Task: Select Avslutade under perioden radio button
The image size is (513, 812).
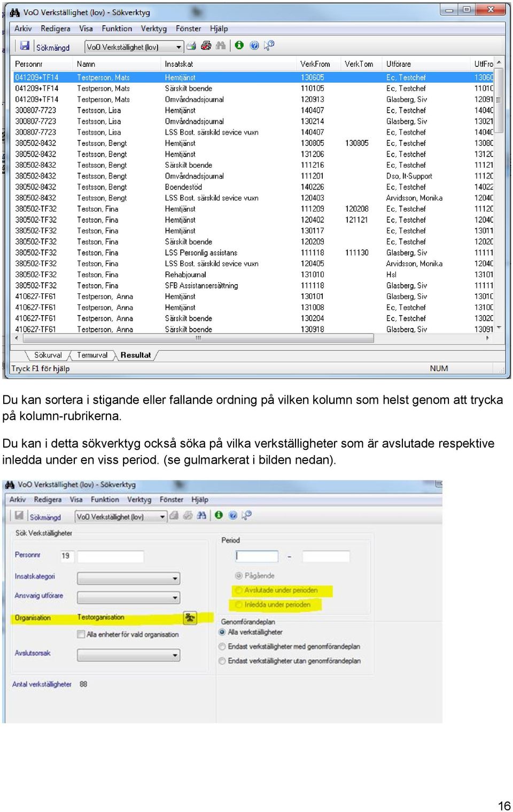Action: click(x=239, y=590)
